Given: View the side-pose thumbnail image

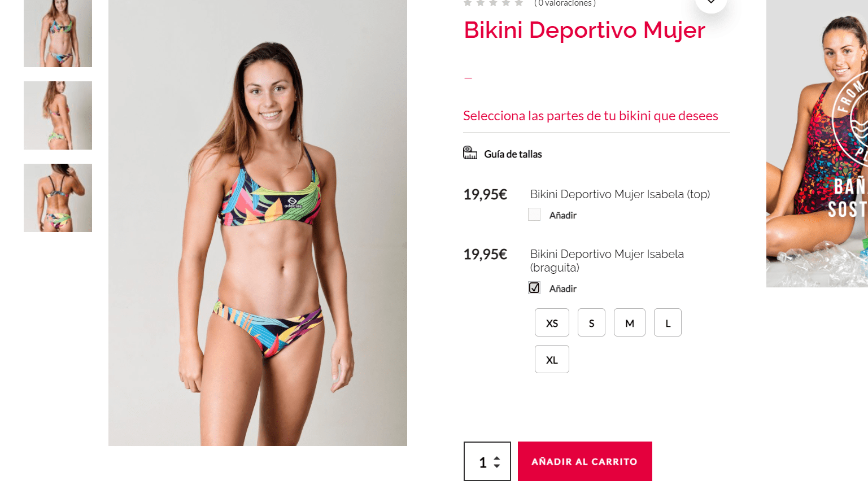Looking at the screenshot, I should tap(58, 115).
